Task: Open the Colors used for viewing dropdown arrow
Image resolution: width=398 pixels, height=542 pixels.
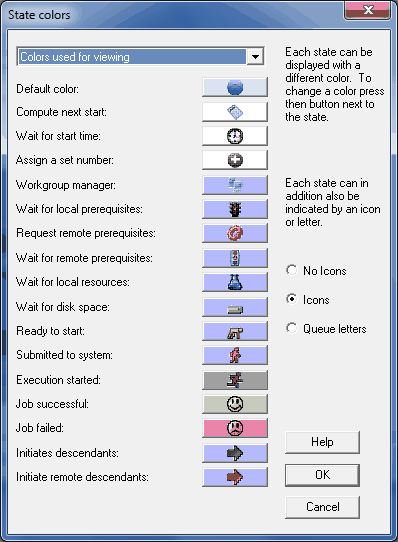Action: (x=255, y=56)
